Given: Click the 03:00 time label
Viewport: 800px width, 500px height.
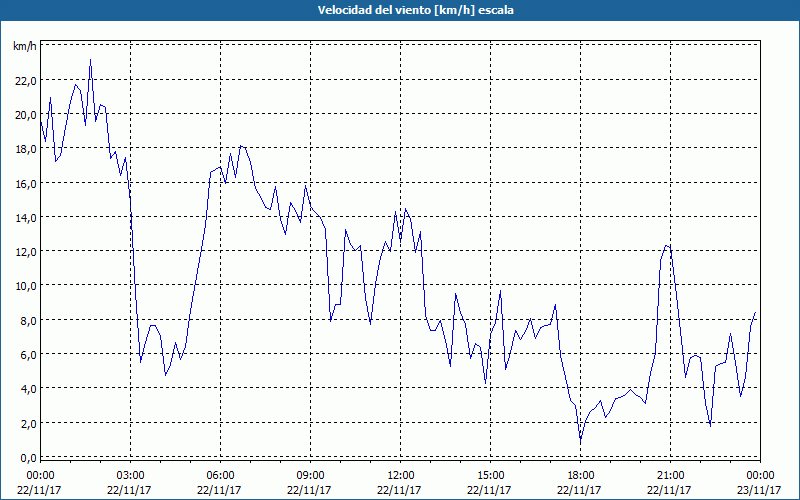Looking at the screenshot, I should (130, 476).
